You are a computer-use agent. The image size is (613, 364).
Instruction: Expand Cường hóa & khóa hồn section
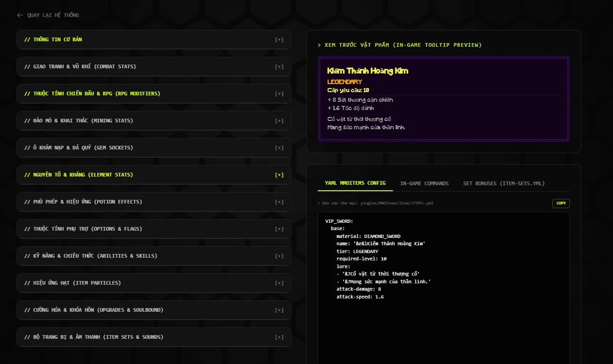[x=154, y=310]
